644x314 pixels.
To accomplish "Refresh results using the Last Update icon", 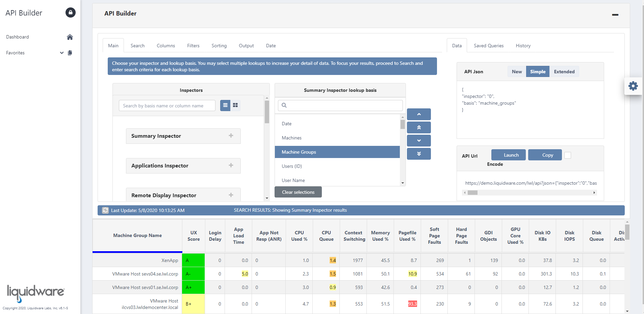I will pyautogui.click(x=105, y=210).
